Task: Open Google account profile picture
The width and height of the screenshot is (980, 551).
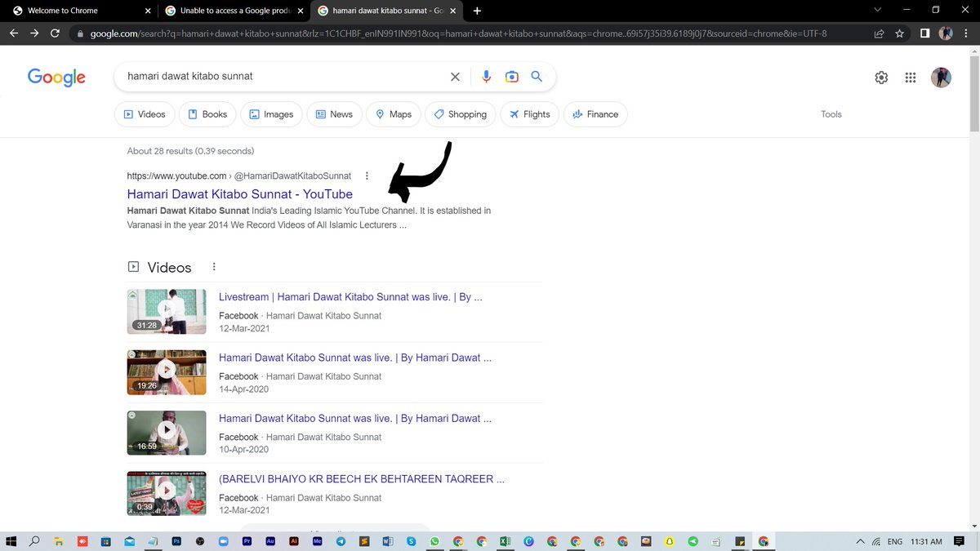Action: (941, 78)
